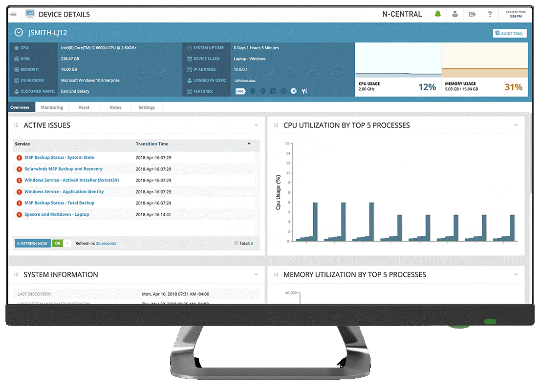Click the PRO badge icon
The image size is (541, 392).
click(x=240, y=91)
